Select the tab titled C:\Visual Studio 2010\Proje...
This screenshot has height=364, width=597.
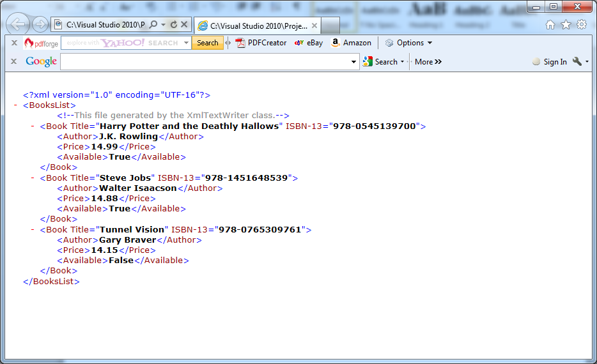point(258,26)
